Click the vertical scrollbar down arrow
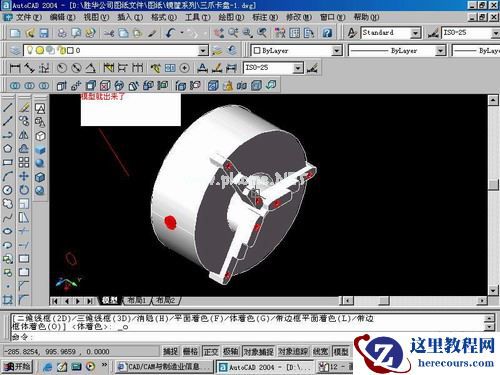This screenshot has width=500, height=375. (x=493, y=290)
